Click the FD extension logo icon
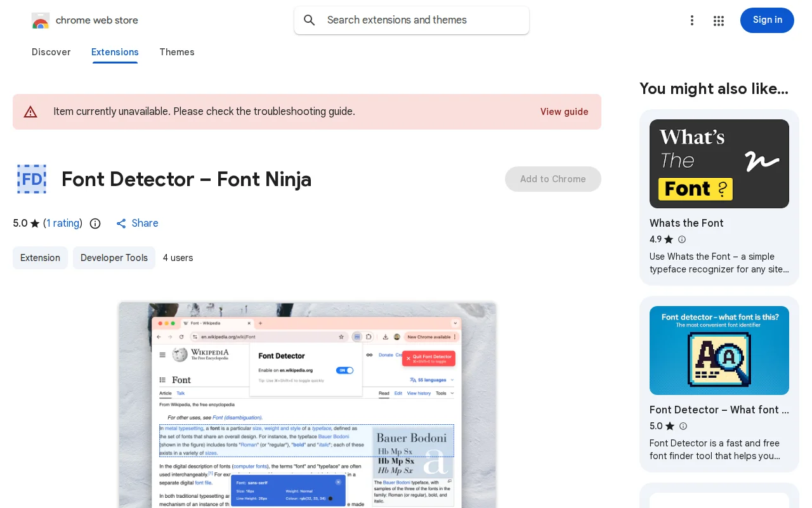The width and height of the screenshot is (812, 508). pyautogui.click(x=32, y=179)
